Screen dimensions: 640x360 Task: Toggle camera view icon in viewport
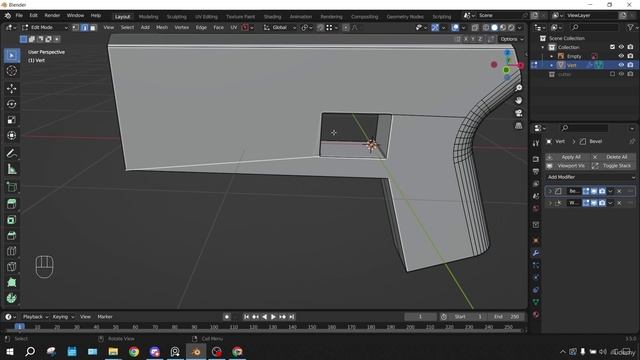click(x=518, y=113)
